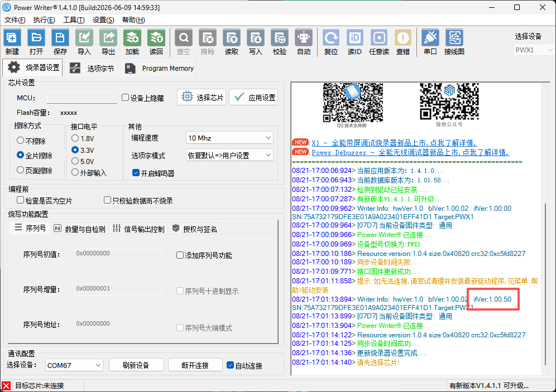Switch to 授权与签名 tab
This screenshot has height=392, width=556.
194,229
